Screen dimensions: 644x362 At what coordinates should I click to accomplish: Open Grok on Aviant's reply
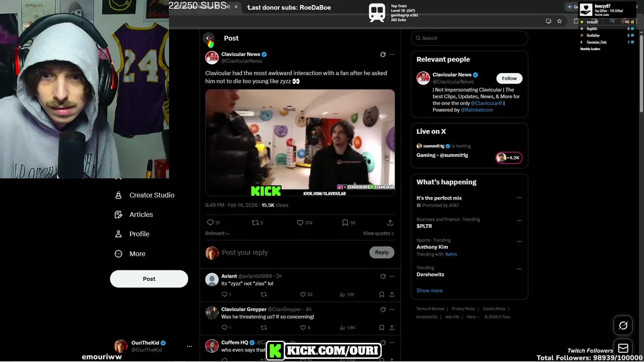coord(383,276)
